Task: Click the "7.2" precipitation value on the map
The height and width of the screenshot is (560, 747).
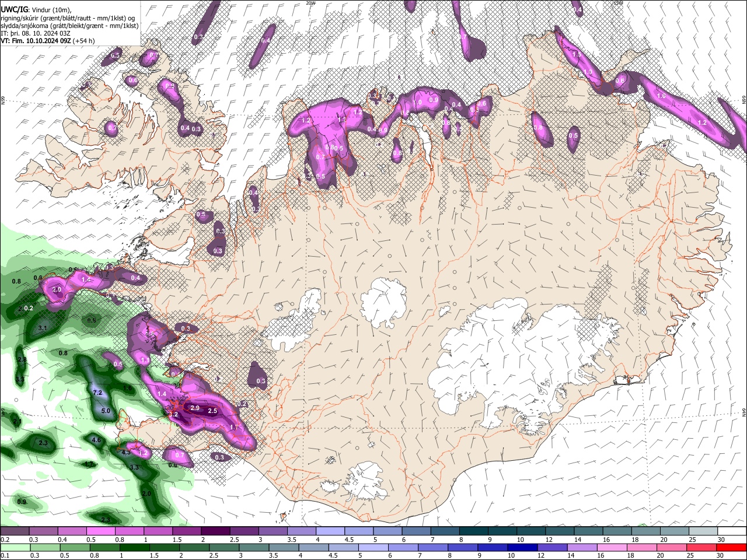Action: [x=97, y=393]
